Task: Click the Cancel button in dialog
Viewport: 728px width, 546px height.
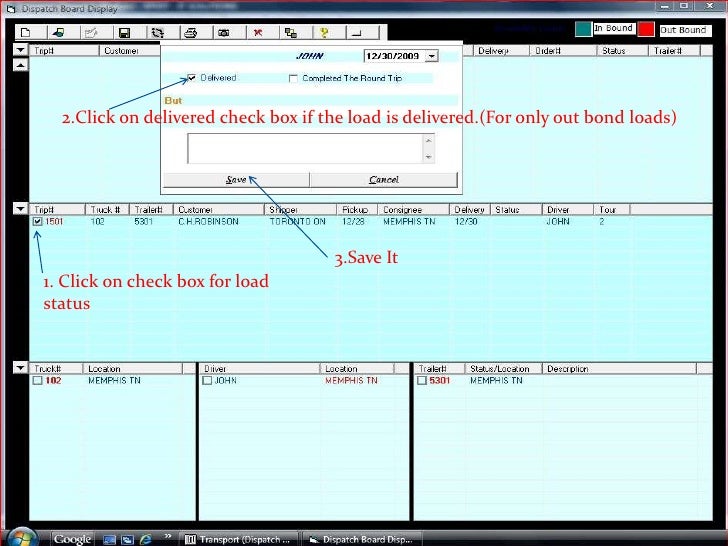Action: pyautogui.click(x=384, y=180)
